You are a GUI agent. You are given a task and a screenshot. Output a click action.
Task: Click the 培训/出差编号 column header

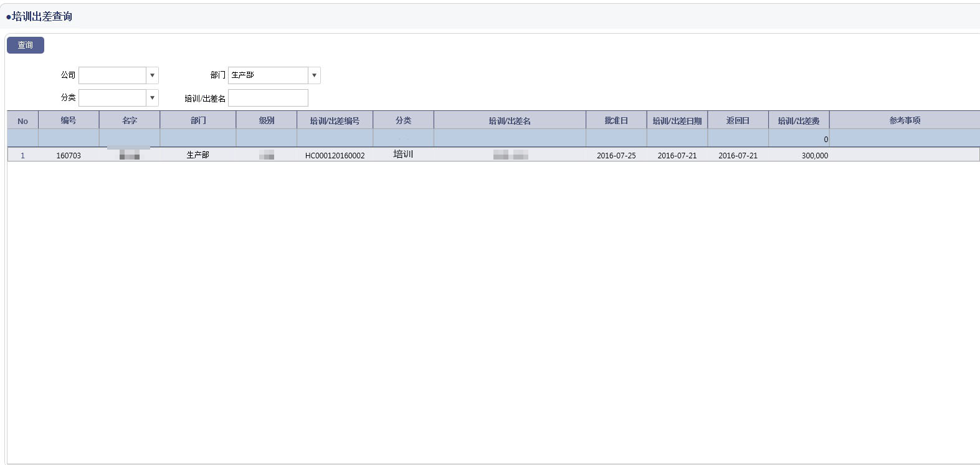coord(335,120)
